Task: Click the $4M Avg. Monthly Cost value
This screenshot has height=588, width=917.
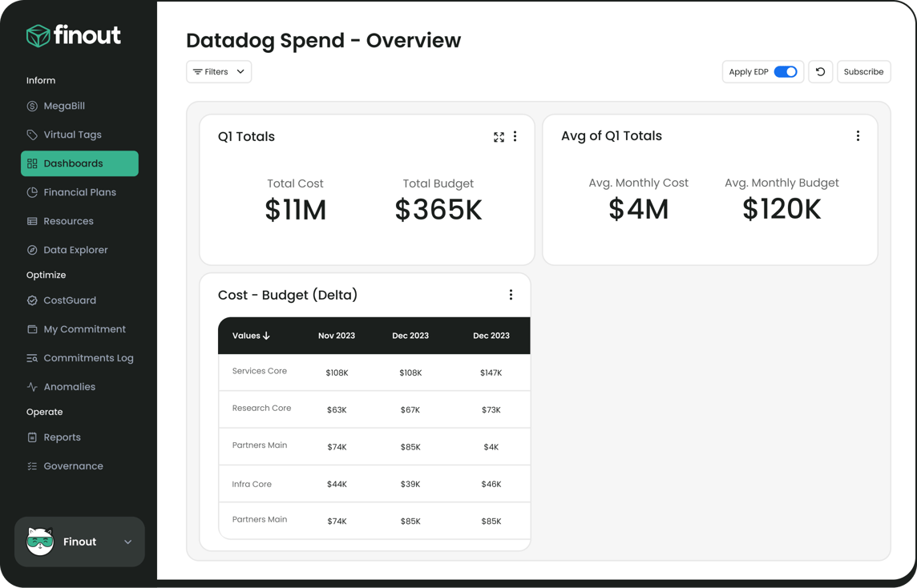Action: (639, 209)
